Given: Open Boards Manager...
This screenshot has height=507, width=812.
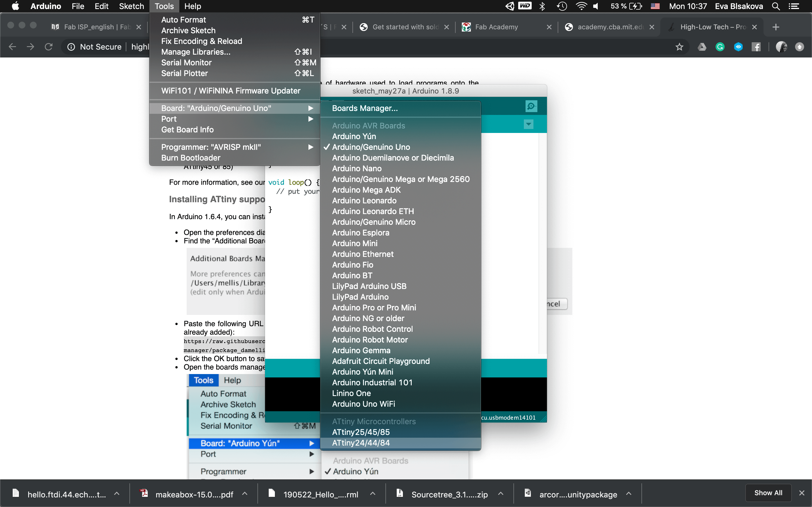Looking at the screenshot, I should tap(365, 108).
